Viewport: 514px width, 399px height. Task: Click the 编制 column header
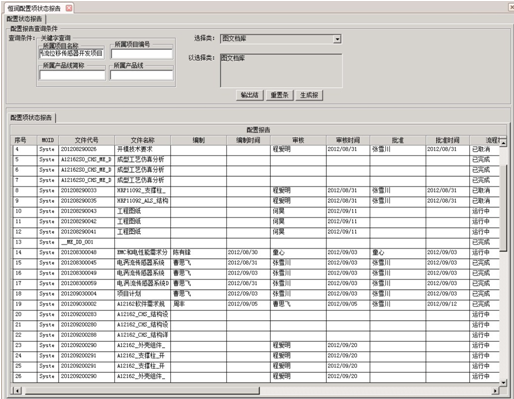click(198, 140)
